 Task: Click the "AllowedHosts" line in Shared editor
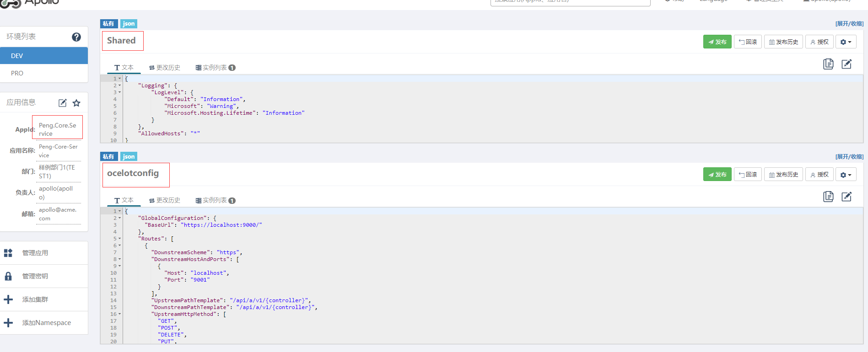tap(170, 133)
